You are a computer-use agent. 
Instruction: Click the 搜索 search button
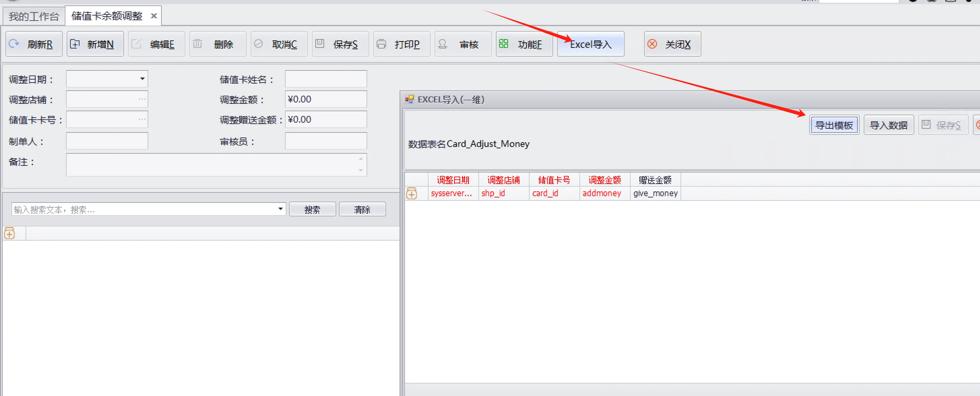click(312, 209)
